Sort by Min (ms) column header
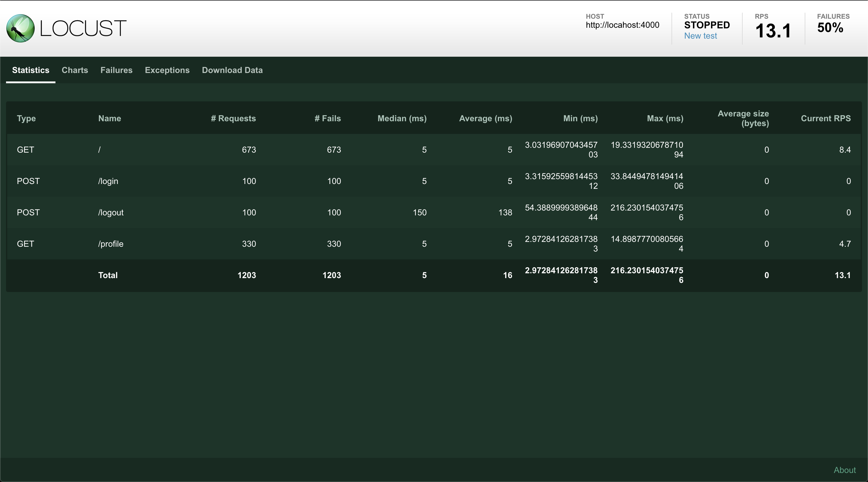 tap(580, 119)
